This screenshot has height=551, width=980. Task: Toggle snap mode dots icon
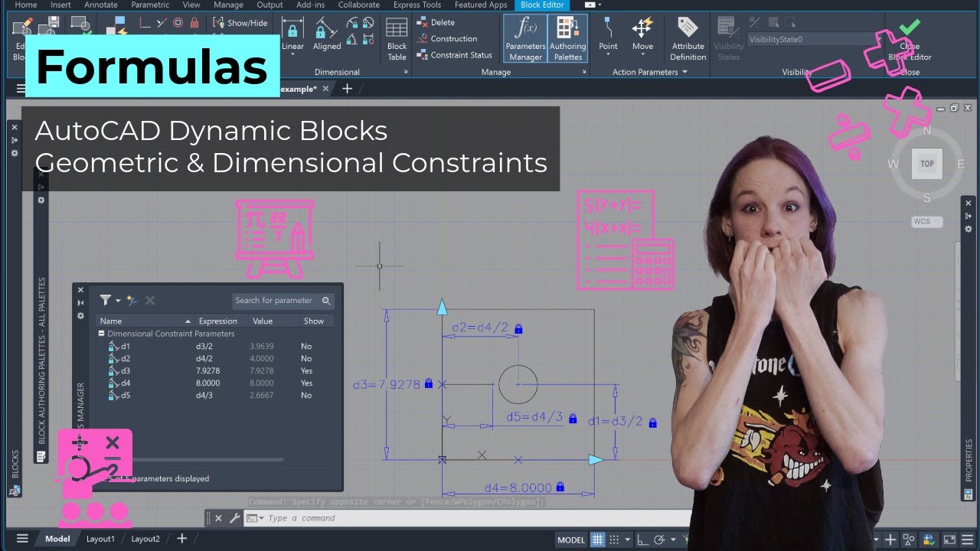(x=614, y=540)
